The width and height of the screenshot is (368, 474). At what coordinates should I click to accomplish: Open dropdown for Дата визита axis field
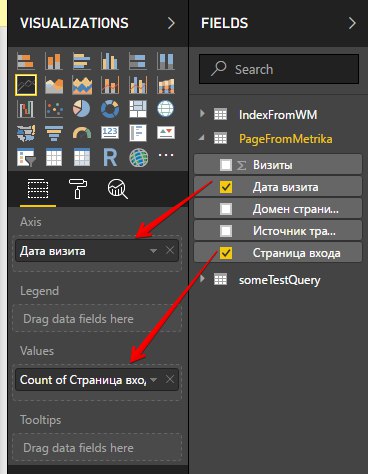tap(153, 251)
